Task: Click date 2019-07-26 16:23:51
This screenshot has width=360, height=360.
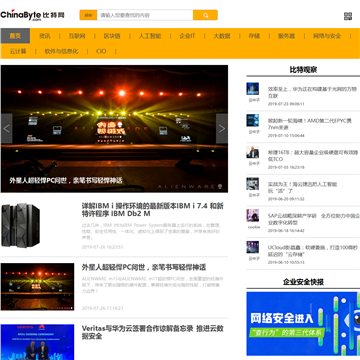Action: tap(102, 247)
